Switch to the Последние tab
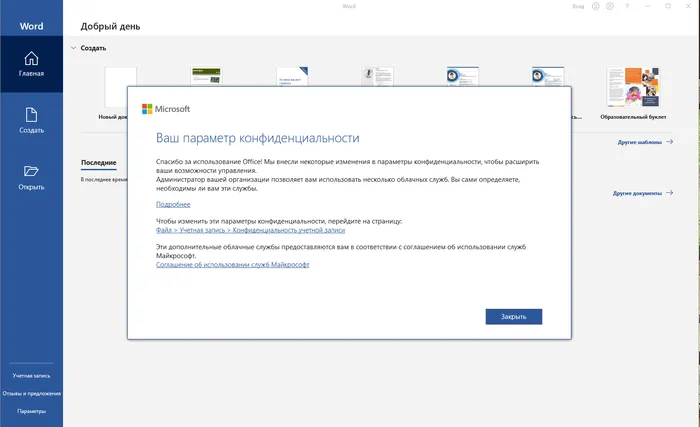Image resolution: width=700 pixels, height=427 pixels. 99,163
